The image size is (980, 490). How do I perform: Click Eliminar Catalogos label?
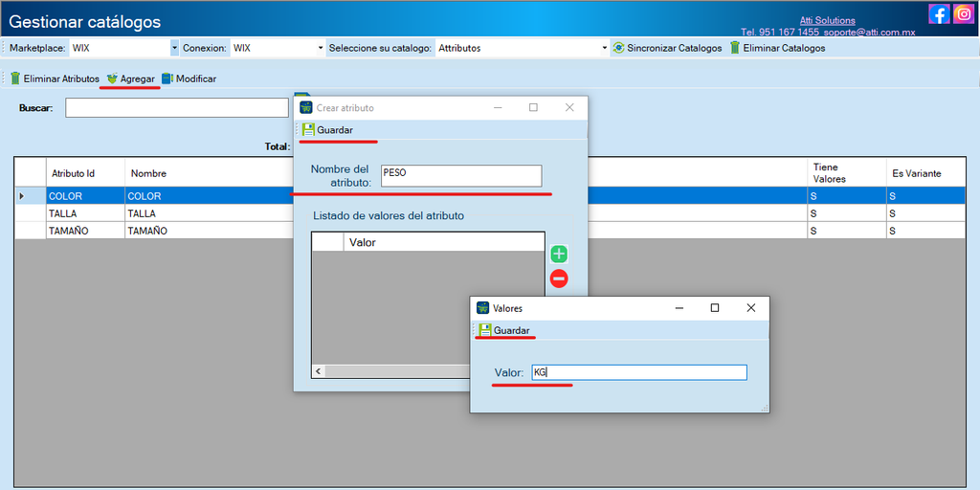(x=784, y=48)
